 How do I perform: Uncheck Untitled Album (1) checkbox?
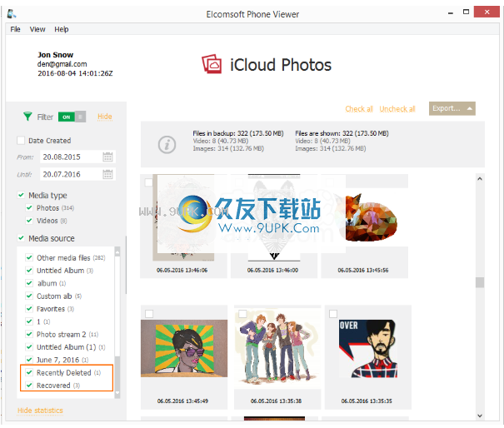pos(29,347)
